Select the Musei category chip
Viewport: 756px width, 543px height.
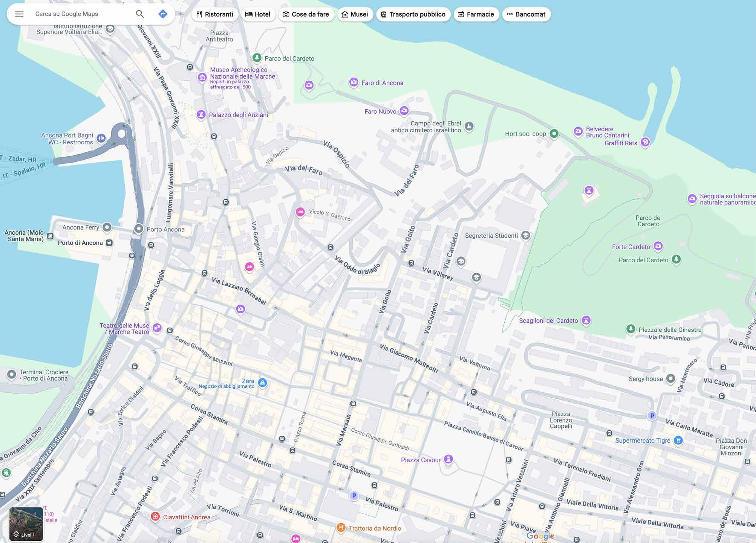point(355,14)
